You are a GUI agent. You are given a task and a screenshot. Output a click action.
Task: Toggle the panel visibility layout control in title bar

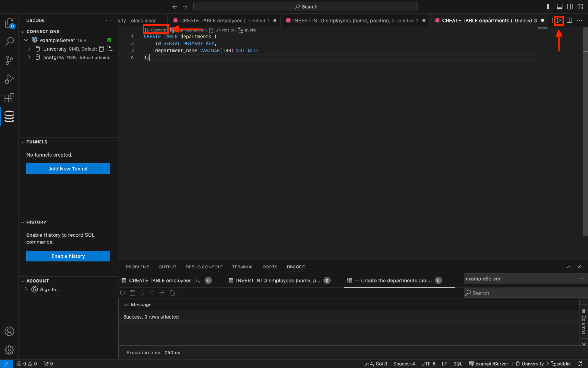[559, 6]
